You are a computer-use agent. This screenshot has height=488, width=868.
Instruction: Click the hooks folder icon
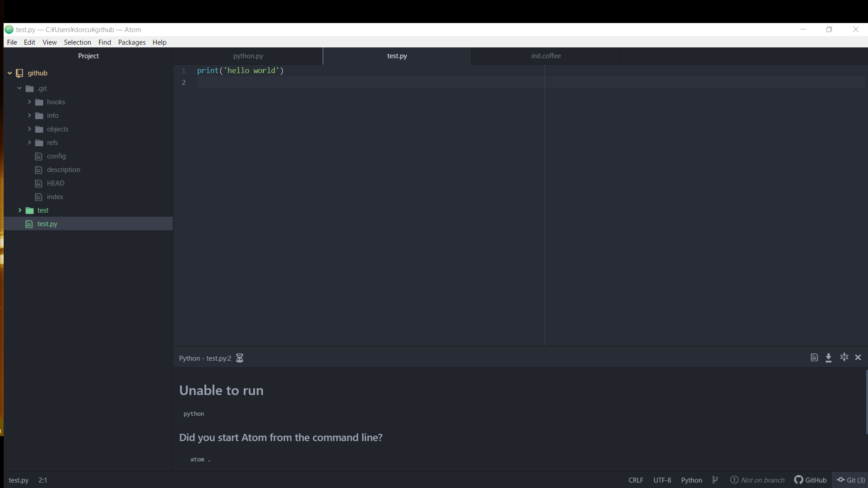[39, 102]
